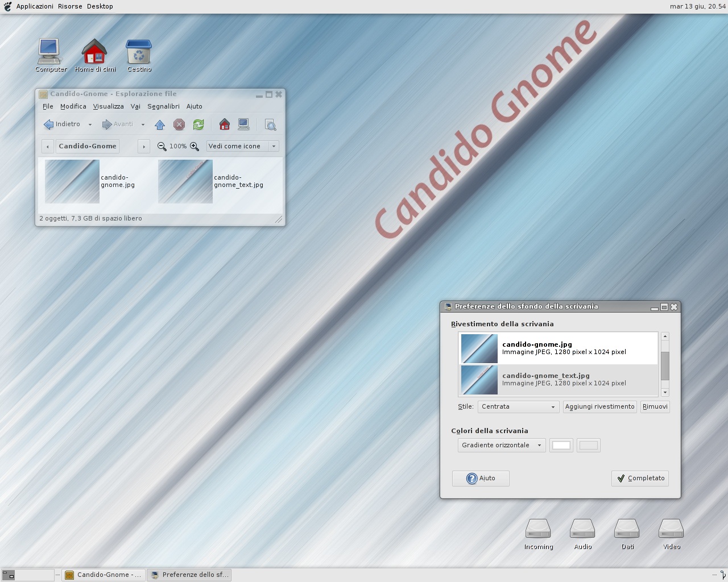This screenshot has width=728, height=582.
Task: Select the candido-gnome.jpg file thumbnail
Action: click(72, 181)
